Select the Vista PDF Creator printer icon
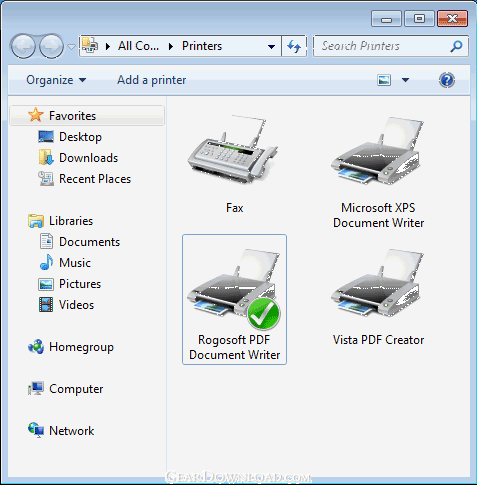The width and height of the screenshot is (477, 485). [378, 282]
